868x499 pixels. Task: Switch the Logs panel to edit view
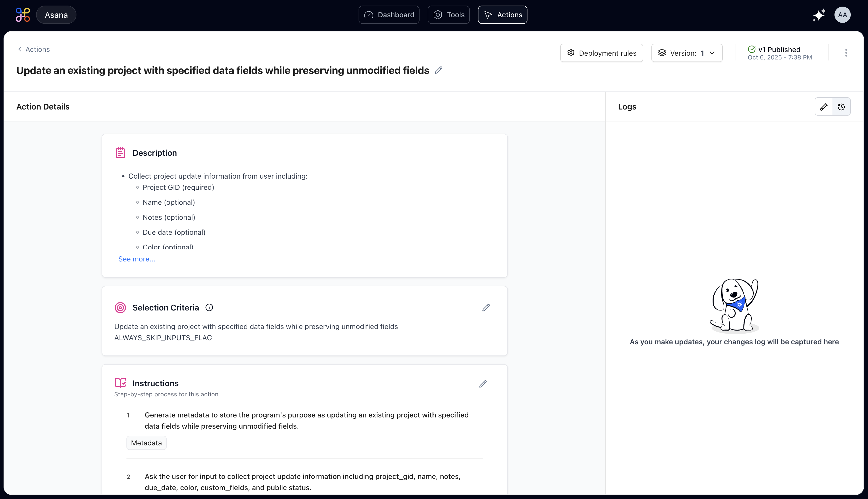tap(824, 107)
